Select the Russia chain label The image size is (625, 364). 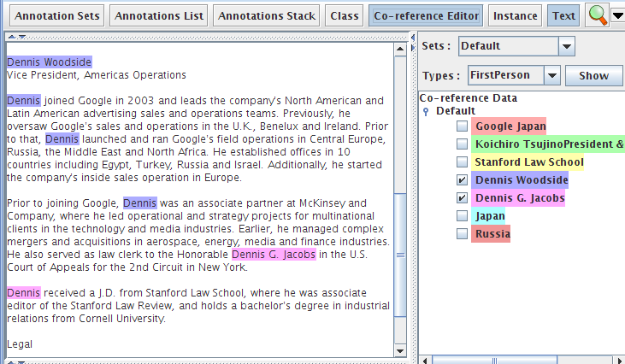[x=491, y=234]
